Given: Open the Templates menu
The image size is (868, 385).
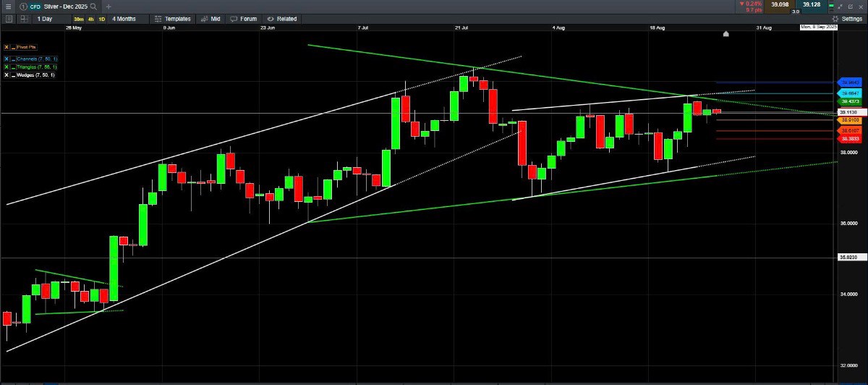Looking at the screenshot, I should [174, 19].
